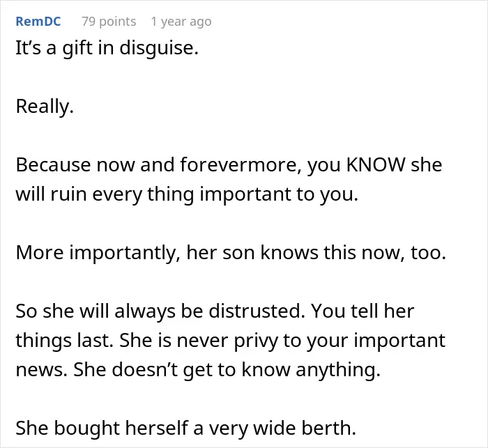Click the sentence "More importantly, her son knows"
This screenshot has height=448, width=488.
pyautogui.click(x=231, y=252)
